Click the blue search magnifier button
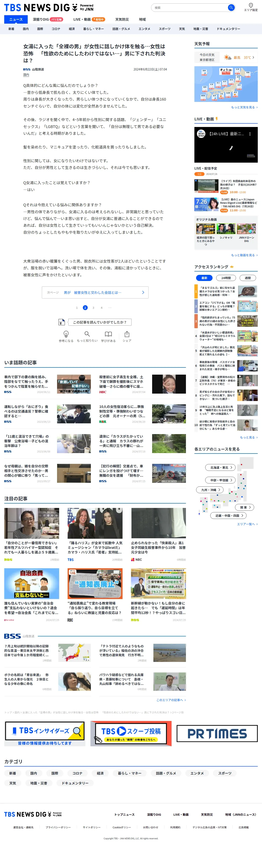 click(231, 7)
